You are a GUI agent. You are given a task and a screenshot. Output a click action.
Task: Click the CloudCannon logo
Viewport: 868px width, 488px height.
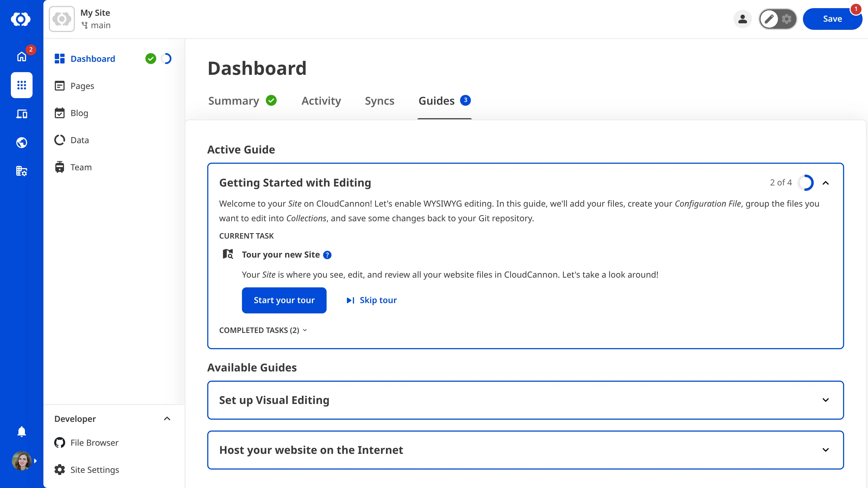[x=21, y=19]
